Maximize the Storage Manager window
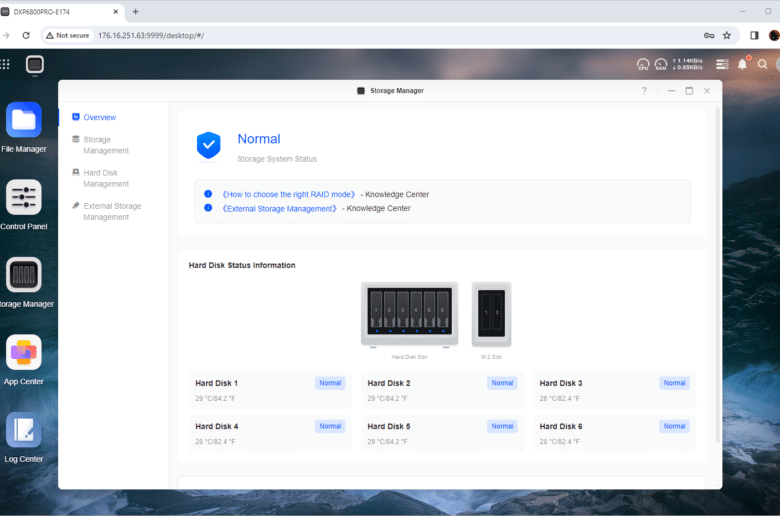This screenshot has height=516, width=780. 689,91
